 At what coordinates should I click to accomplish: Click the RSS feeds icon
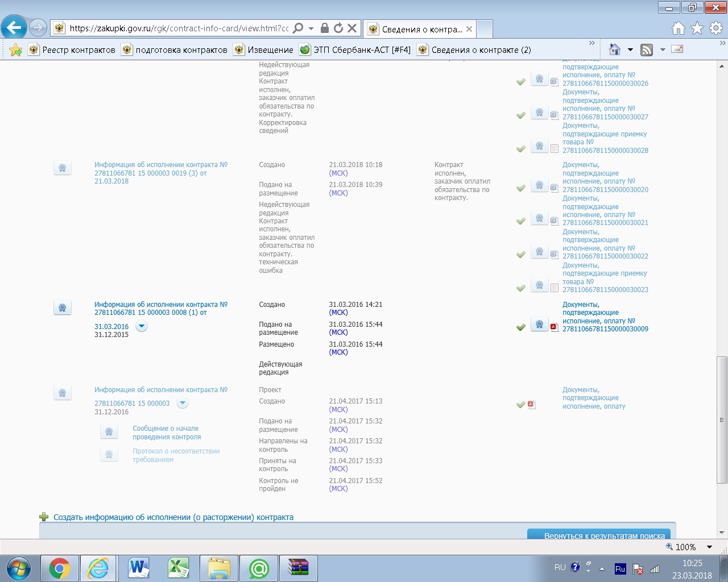point(647,50)
